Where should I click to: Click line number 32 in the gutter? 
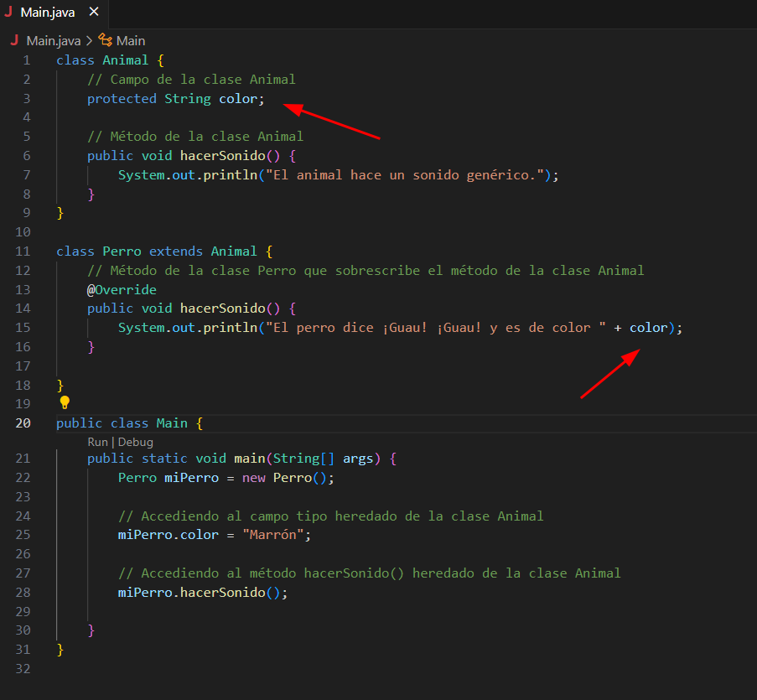tap(23, 669)
